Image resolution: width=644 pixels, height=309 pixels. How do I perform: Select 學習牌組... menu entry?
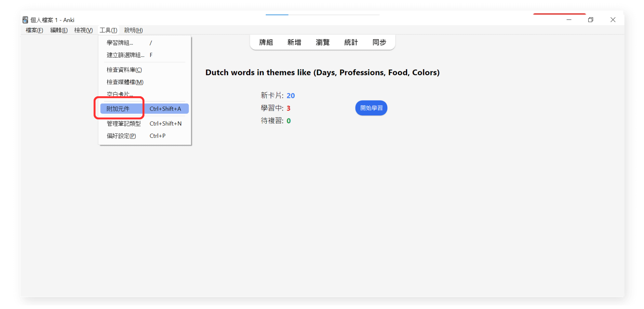[120, 43]
